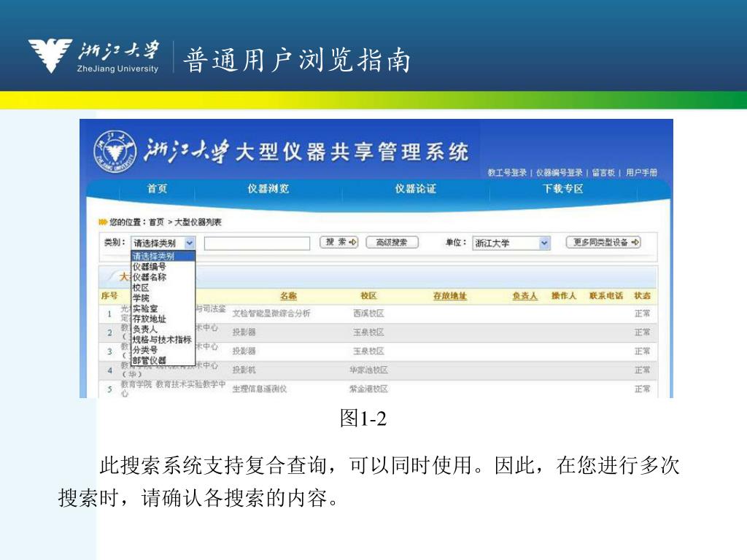747x560 pixels.
Task: Click the Zhejiang University round seal logo
Action: tap(115, 152)
